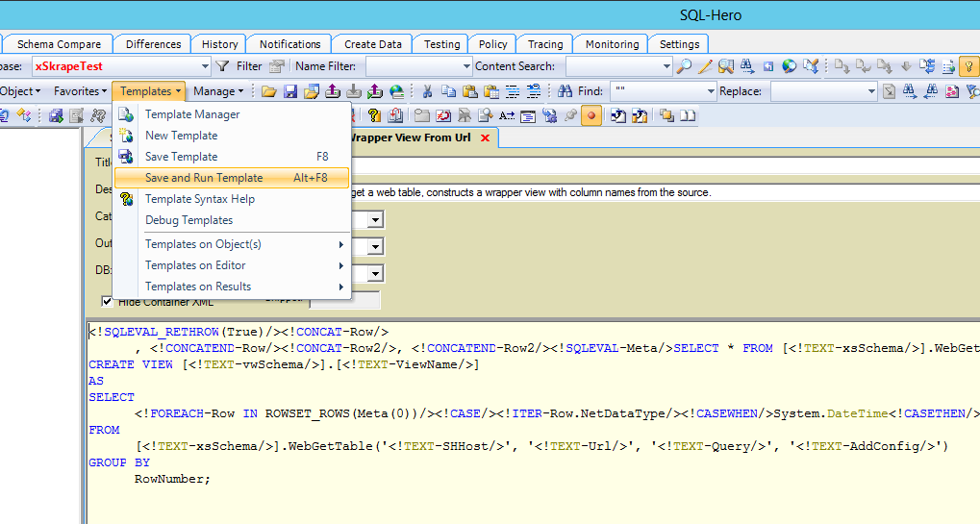The image size is (980, 524).
Task: Expand Templates on Results submenu
Action: tap(231, 287)
